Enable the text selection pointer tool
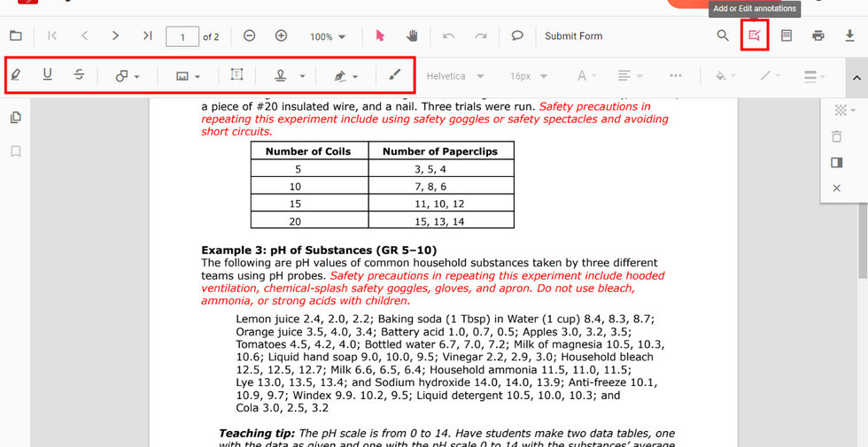 point(380,36)
